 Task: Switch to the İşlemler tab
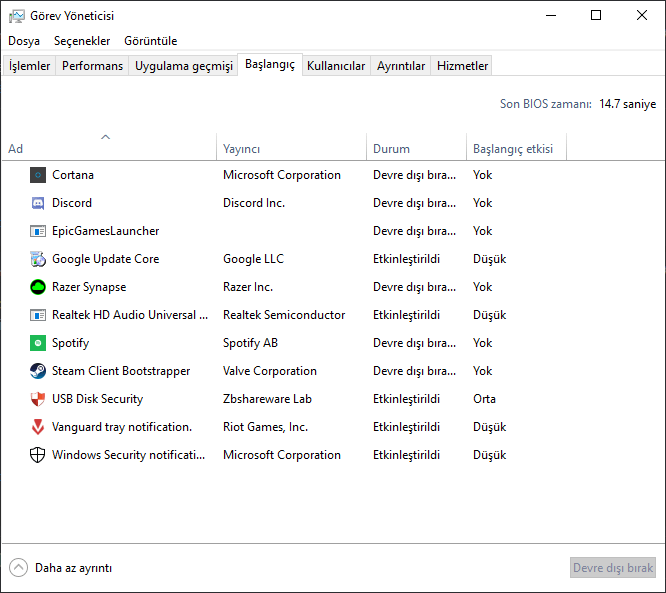point(29,66)
